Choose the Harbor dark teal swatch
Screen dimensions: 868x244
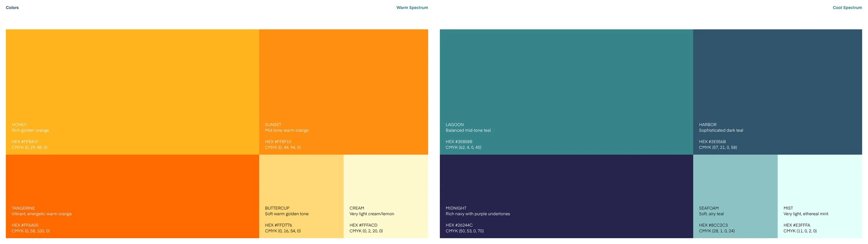pyautogui.click(x=777, y=92)
